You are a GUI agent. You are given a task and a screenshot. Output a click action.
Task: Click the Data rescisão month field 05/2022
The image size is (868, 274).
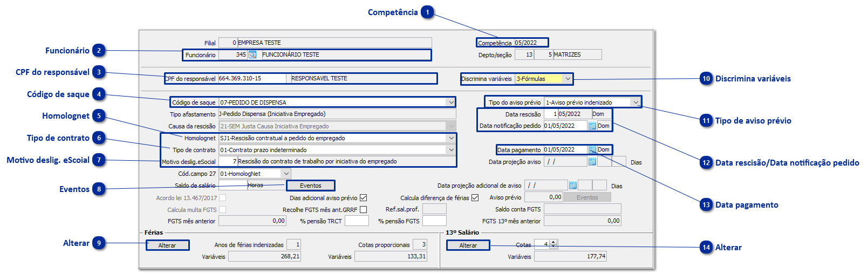pos(574,114)
